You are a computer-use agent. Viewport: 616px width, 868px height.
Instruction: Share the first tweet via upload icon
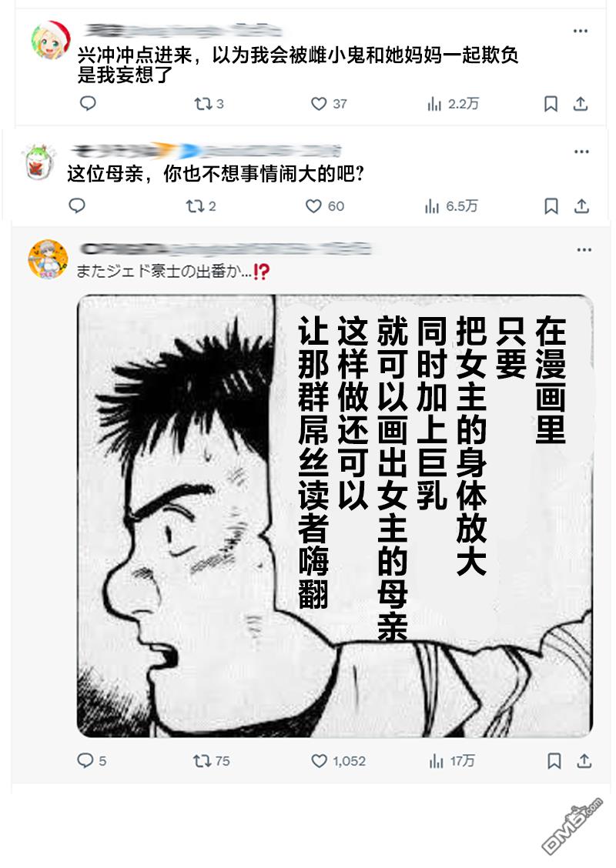[580, 104]
